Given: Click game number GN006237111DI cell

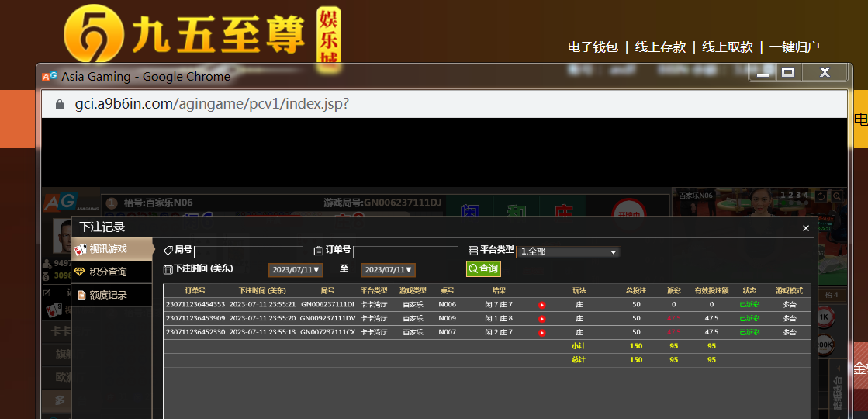Looking at the screenshot, I should 327,304.
